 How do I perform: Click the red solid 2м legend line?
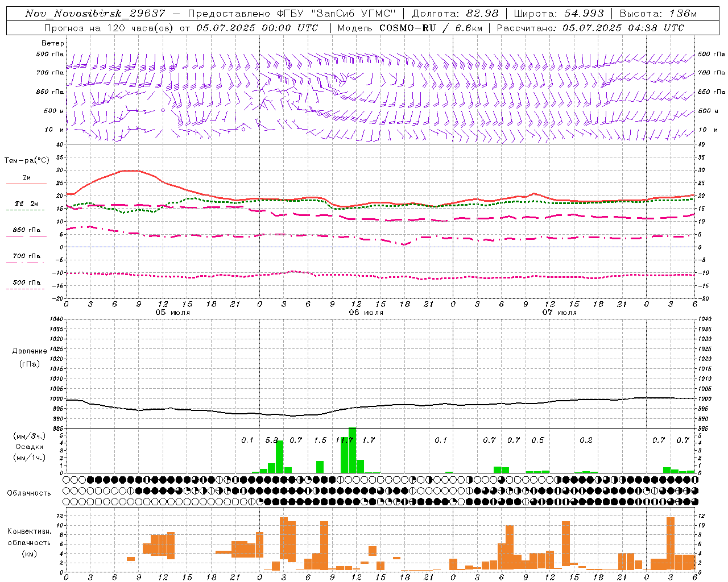pyautogui.click(x=26, y=184)
